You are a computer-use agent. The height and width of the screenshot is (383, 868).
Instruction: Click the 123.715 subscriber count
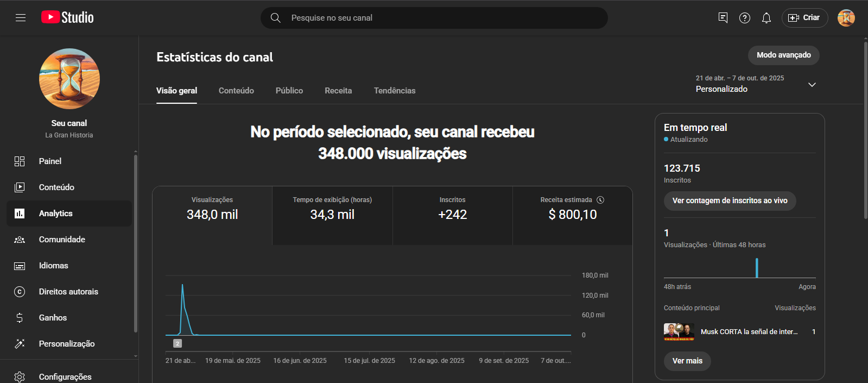point(682,168)
